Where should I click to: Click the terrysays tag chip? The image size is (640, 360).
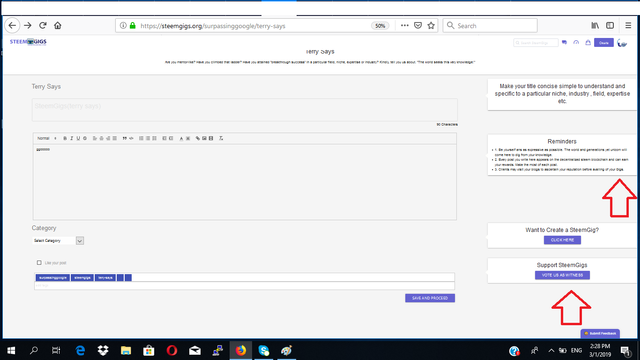[105, 278]
